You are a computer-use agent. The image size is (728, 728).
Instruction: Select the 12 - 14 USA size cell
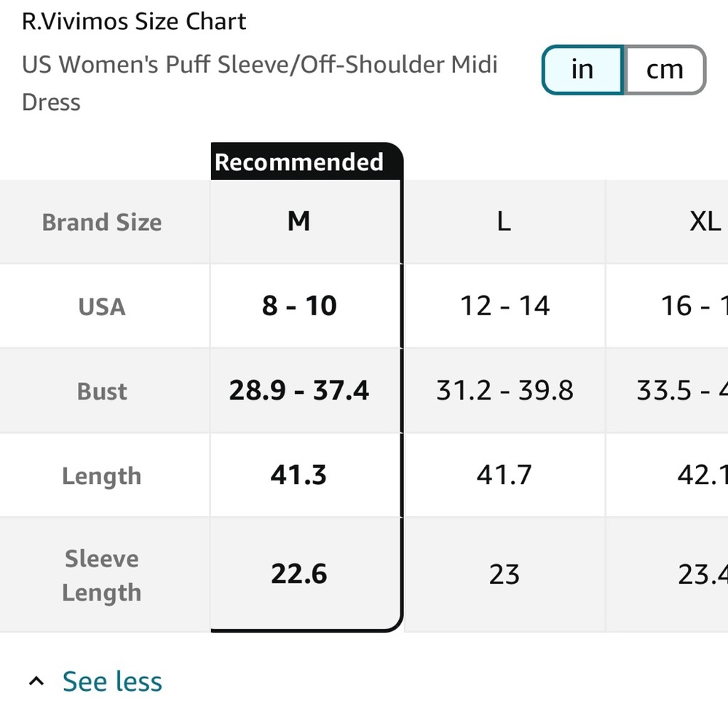pos(505,306)
